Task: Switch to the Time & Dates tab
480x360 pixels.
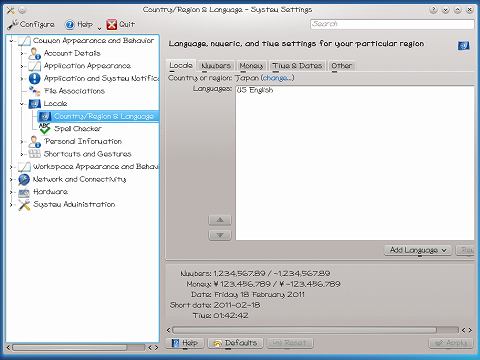Action: 297,66
